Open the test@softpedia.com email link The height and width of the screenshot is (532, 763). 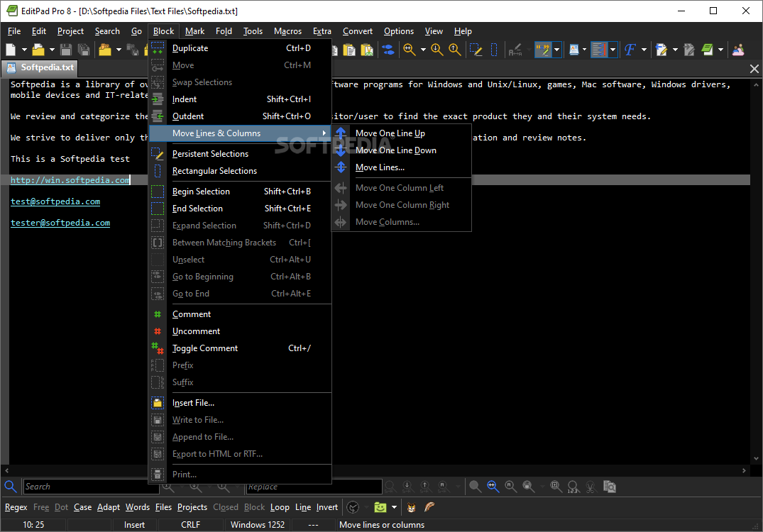pyautogui.click(x=55, y=201)
